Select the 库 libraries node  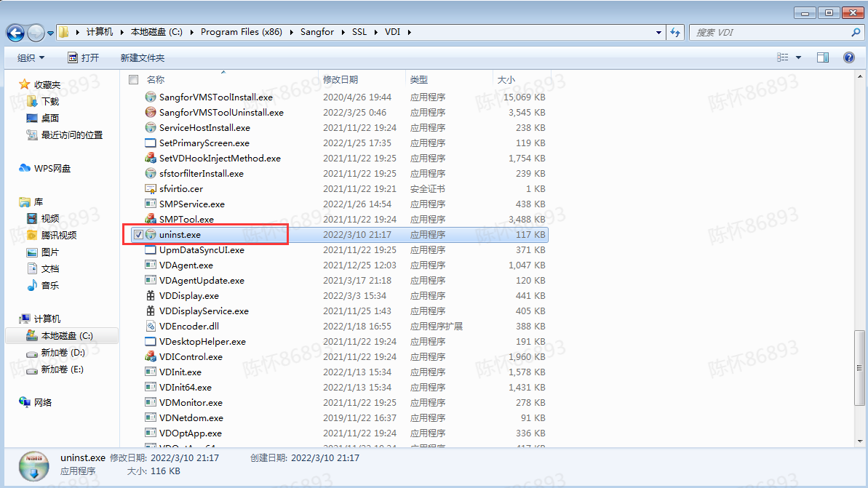pos(31,202)
